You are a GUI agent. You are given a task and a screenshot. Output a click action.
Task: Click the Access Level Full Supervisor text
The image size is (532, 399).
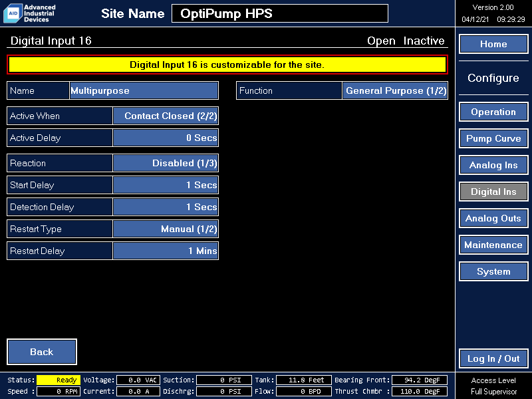tap(493, 386)
